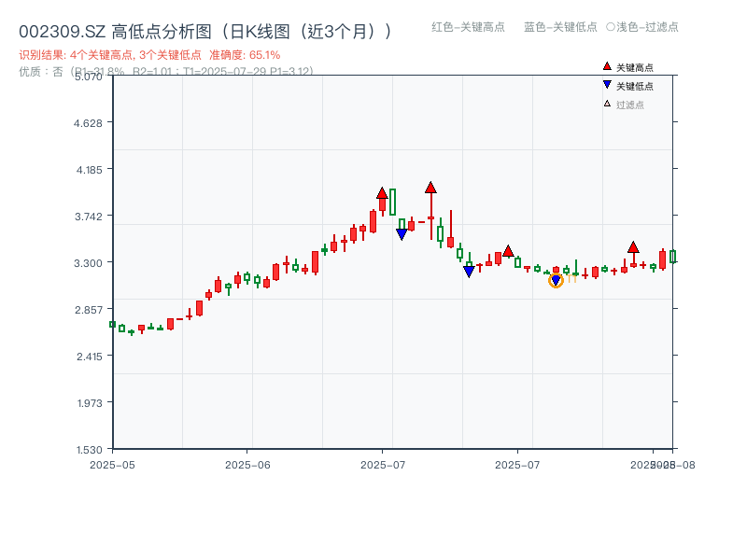Click the 5.070 price label on the y-axis

[x=87, y=78]
